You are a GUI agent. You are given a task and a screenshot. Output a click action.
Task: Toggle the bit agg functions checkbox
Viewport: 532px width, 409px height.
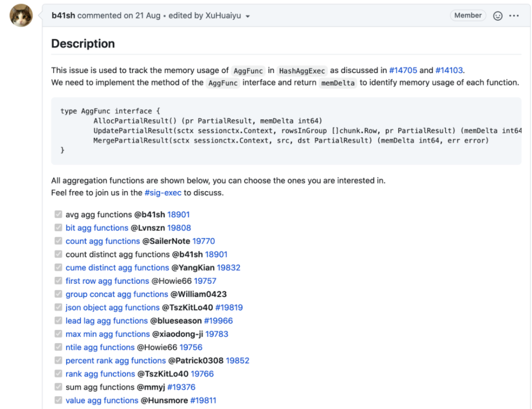58,228
